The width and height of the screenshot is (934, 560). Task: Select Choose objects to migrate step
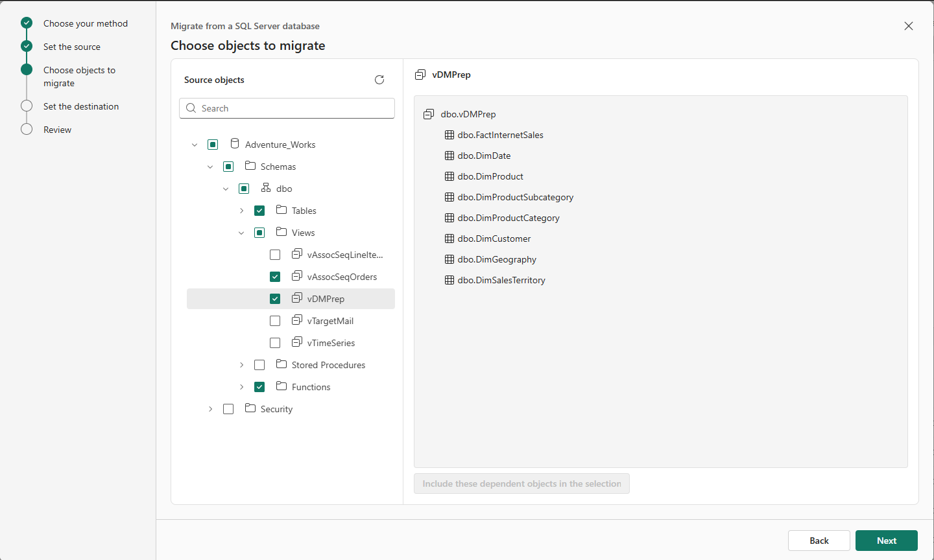tap(79, 76)
